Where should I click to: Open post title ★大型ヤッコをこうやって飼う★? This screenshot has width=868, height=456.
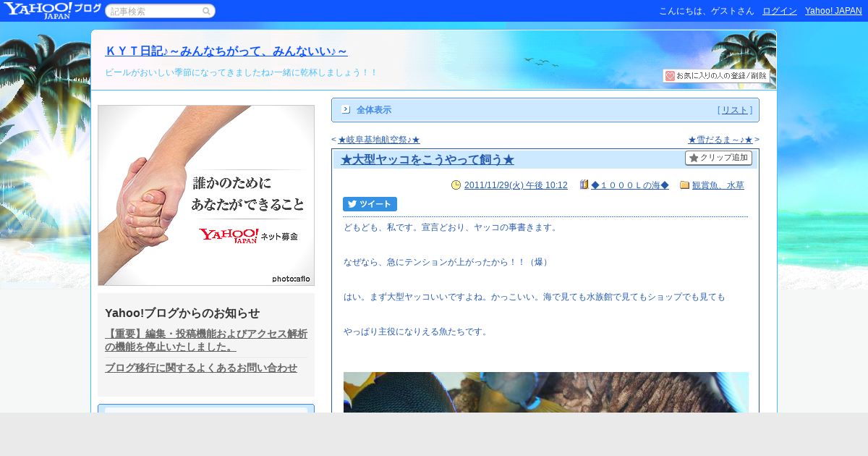427,160
